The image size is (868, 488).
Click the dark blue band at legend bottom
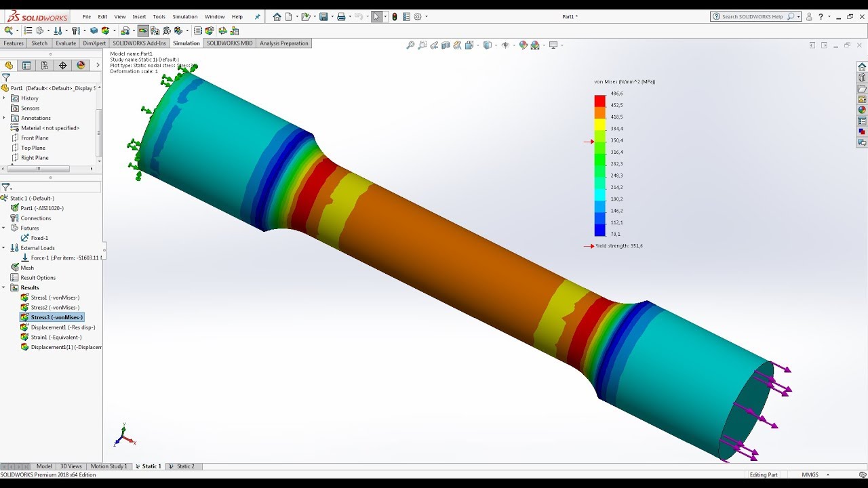(599, 230)
